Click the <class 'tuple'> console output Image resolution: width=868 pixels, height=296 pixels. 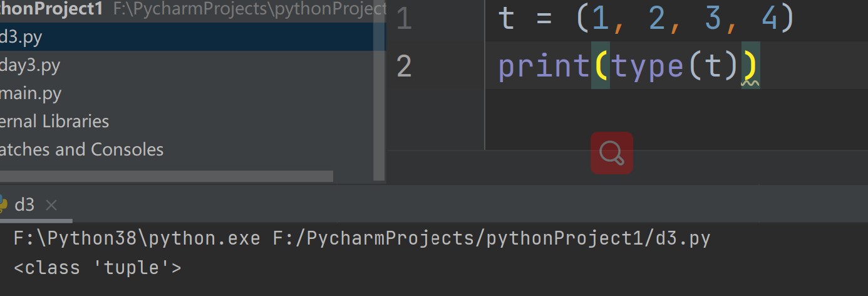pos(98,268)
